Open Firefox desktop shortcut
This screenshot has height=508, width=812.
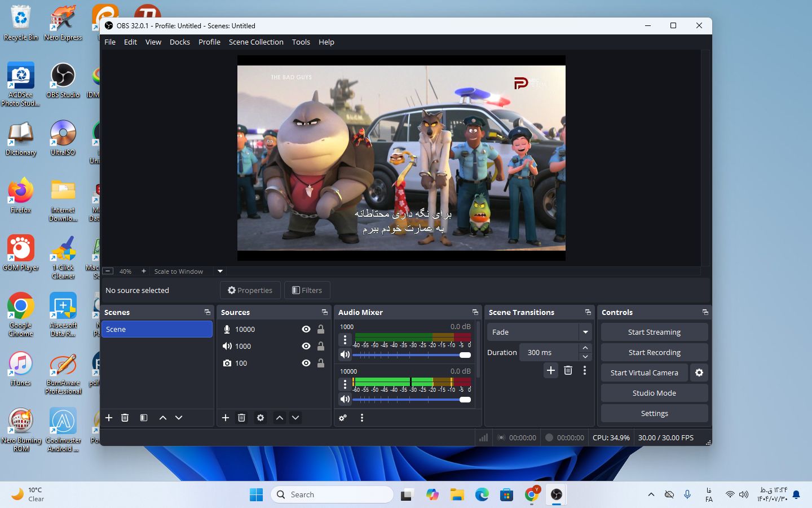(21, 195)
